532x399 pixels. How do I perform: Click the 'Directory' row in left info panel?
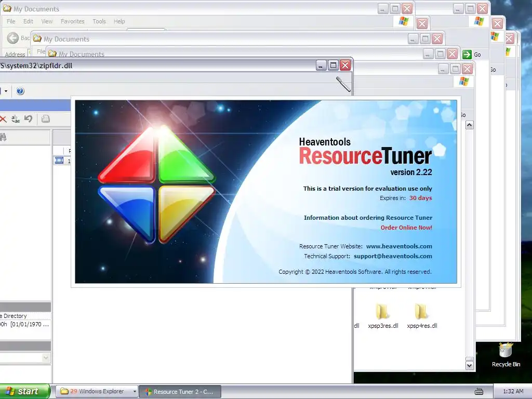pos(25,316)
